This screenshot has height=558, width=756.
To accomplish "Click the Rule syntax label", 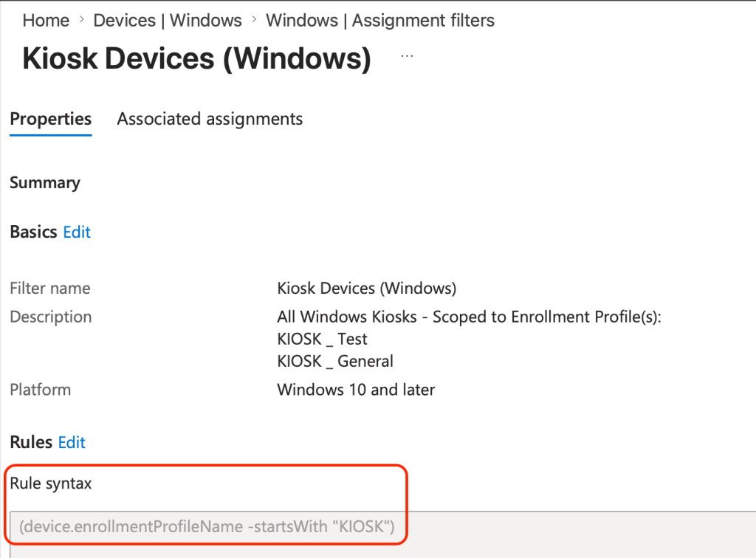I will [51, 483].
